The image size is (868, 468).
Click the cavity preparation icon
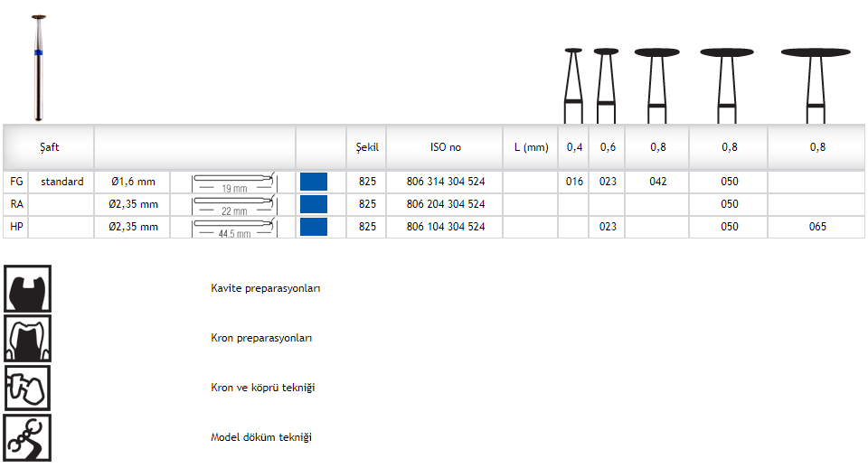pyautogui.click(x=27, y=288)
